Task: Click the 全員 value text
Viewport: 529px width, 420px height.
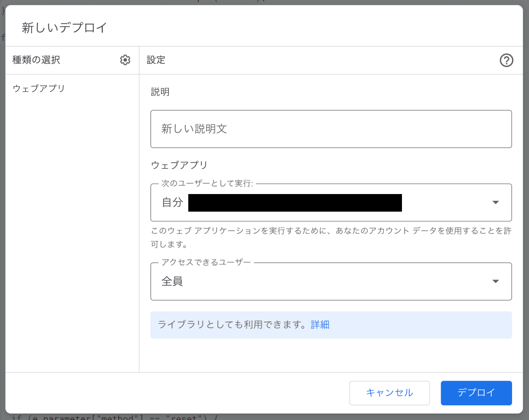Action: (172, 281)
